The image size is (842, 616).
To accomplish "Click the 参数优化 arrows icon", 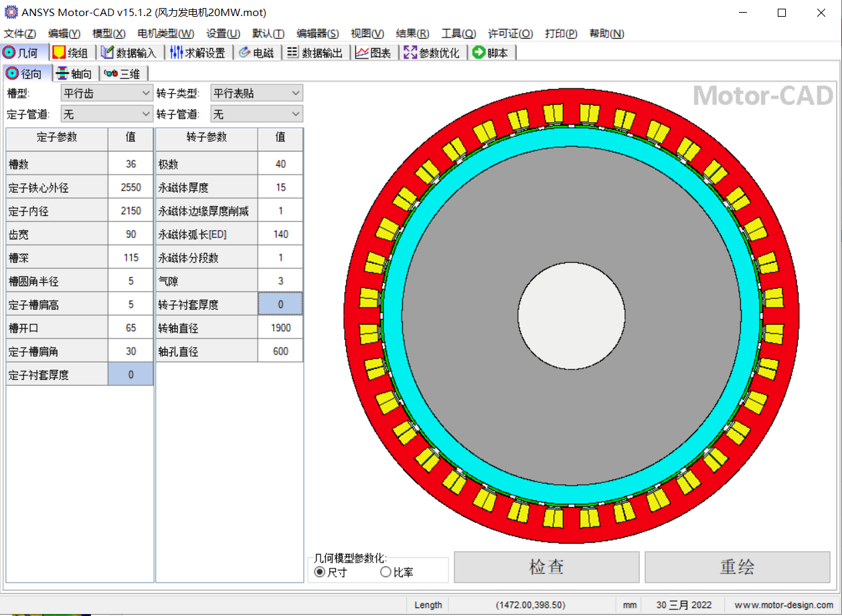I will pyautogui.click(x=410, y=53).
